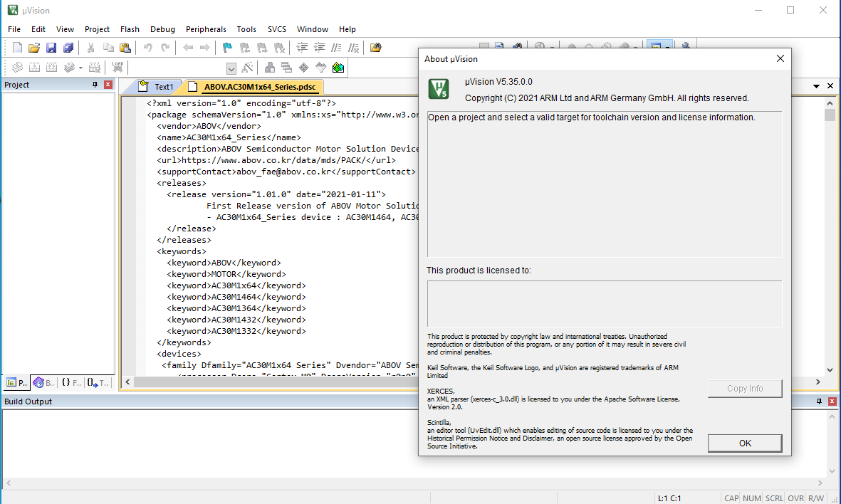Switch to the Text1 editor tab

tap(157, 86)
